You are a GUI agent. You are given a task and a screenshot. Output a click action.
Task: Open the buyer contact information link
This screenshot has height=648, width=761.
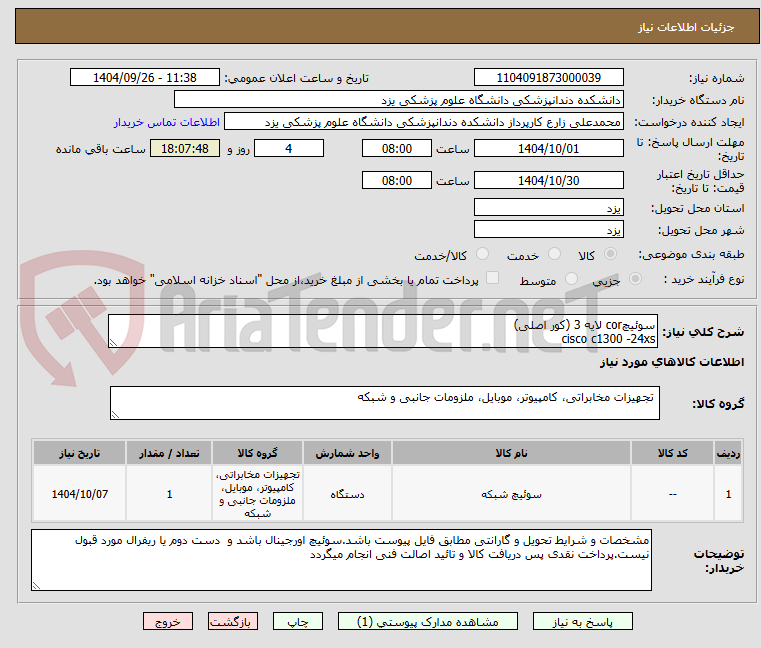pos(167,122)
